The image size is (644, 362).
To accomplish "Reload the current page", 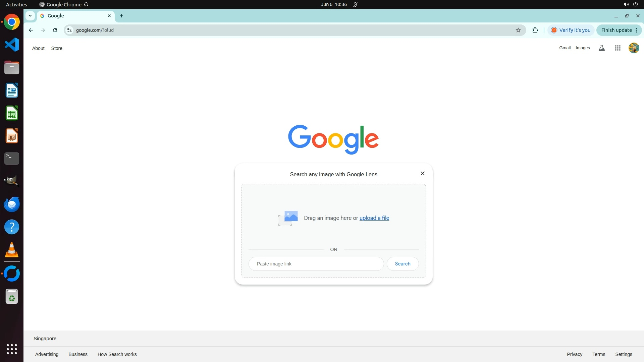I will pyautogui.click(x=55, y=30).
